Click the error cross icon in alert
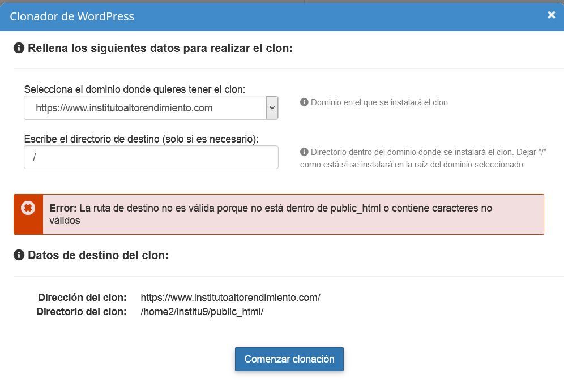564x392 pixels. point(28,208)
